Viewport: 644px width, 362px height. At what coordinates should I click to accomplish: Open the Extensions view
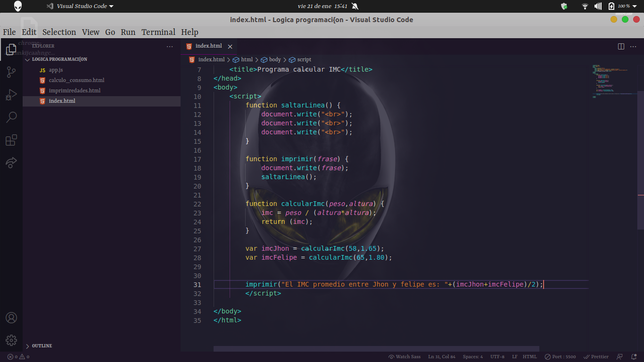tap(11, 140)
